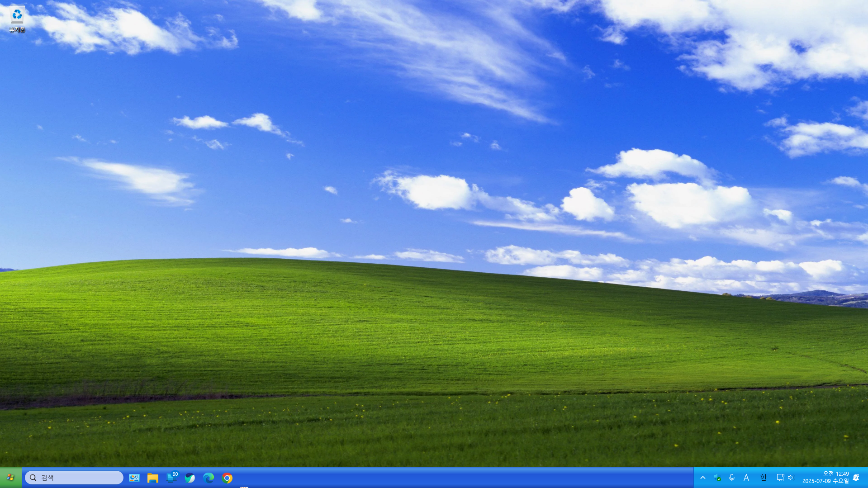
Task: Open the volume speaker tray icon
Action: (x=790, y=478)
